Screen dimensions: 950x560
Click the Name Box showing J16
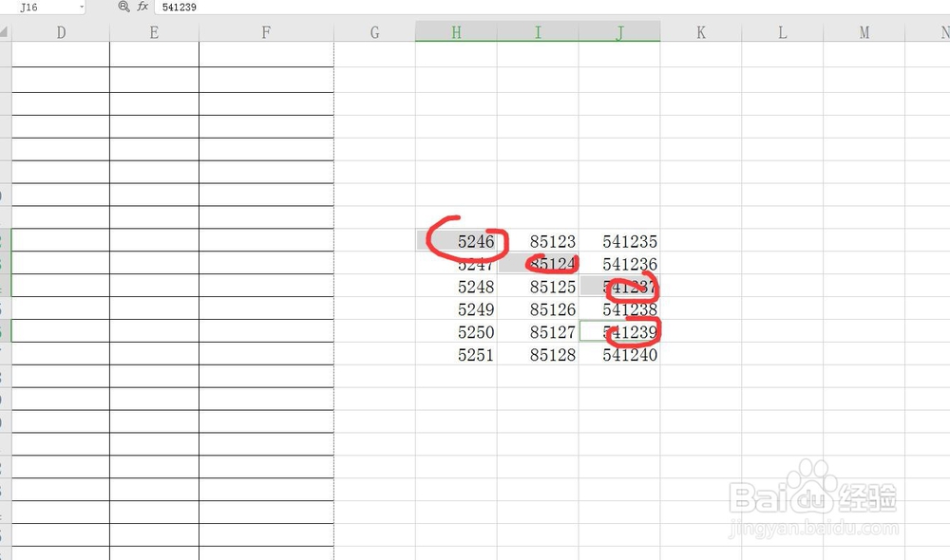pos(43,8)
